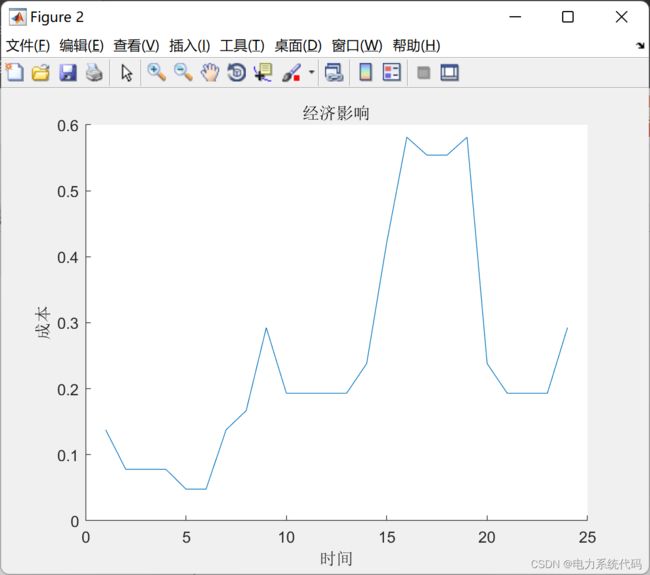Click the y-axis tick label 0.2
The image size is (650, 575).
coord(68,390)
